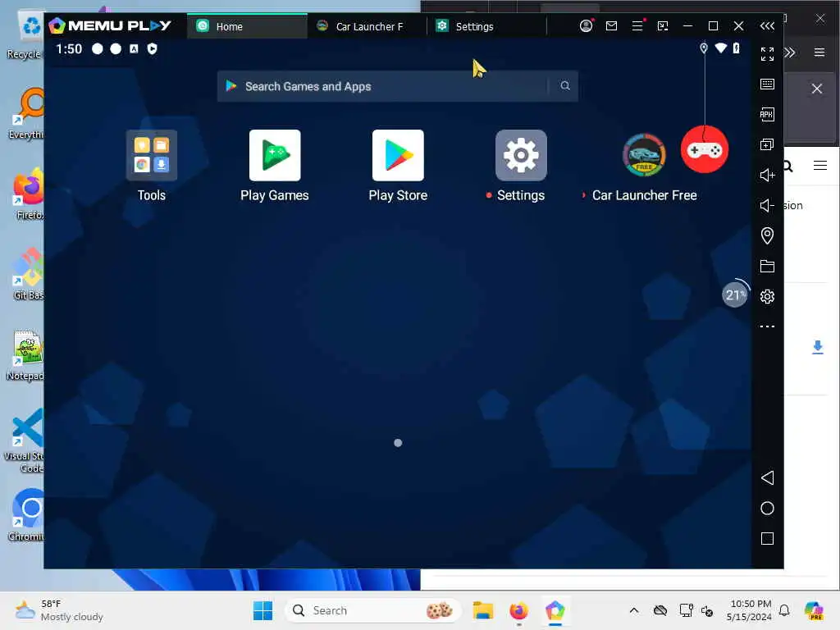840x630 pixels.
Task: Open File Explorer from taskbar
Action: 482,610
